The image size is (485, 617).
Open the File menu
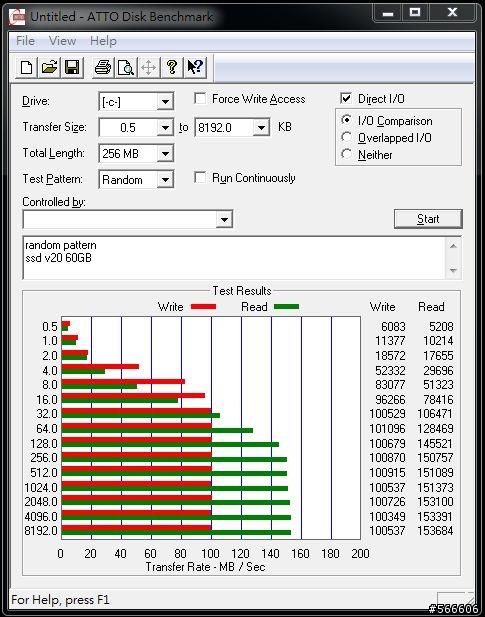25,41
